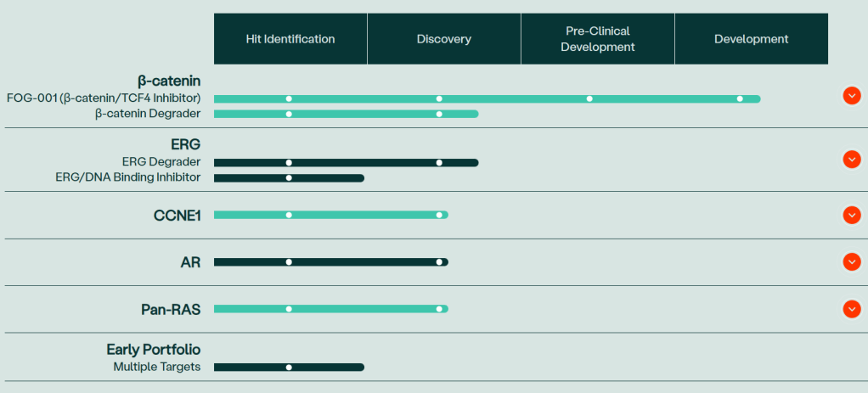Screen dimensions: 868x393
Task: Expand the Pan-RAS row chevron
Action: (x=852, y=309)
